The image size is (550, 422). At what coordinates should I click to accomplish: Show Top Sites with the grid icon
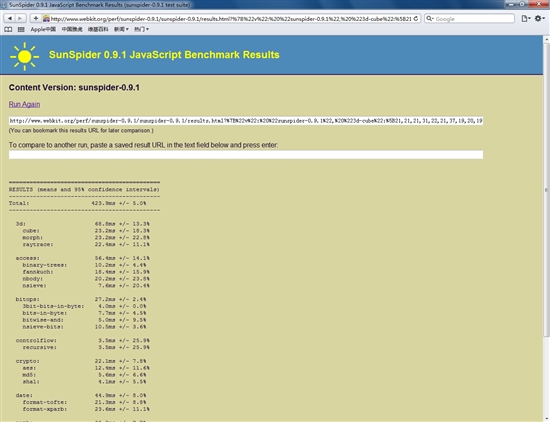tap(21, 29)
